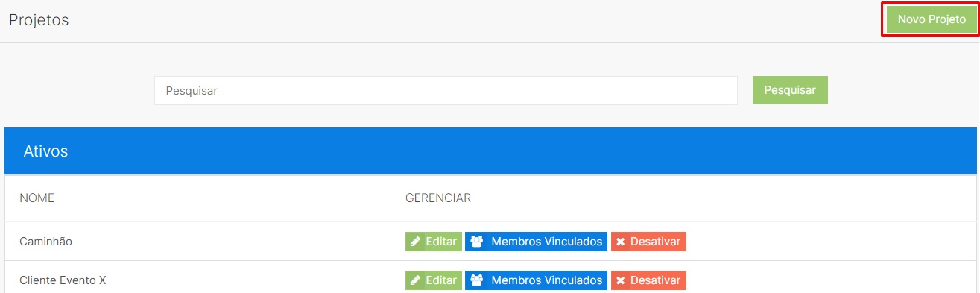
Task: Click the people icon in Caminhão's Membros Vinculados
Action: [x=477, y=242]
